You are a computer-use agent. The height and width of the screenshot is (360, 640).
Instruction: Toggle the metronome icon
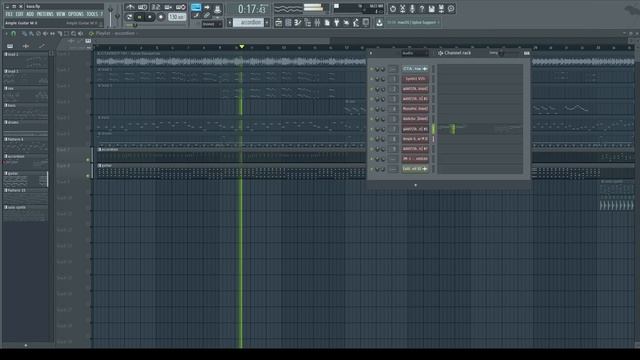pyautogui.click(x=130, y=7)
